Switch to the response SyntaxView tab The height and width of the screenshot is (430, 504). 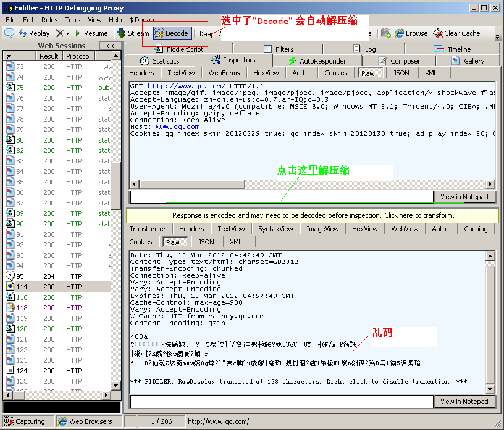click(x=275, y=229)
